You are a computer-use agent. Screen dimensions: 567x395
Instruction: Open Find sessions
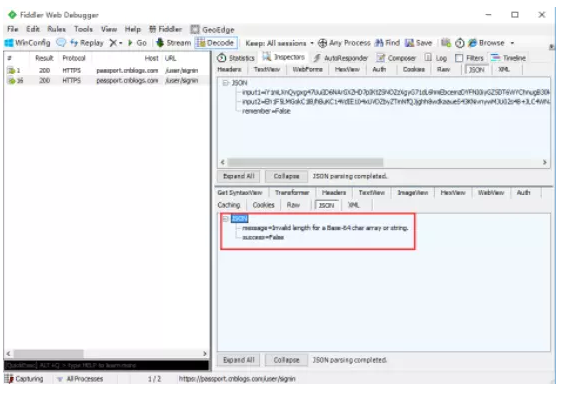pos(387,43)
